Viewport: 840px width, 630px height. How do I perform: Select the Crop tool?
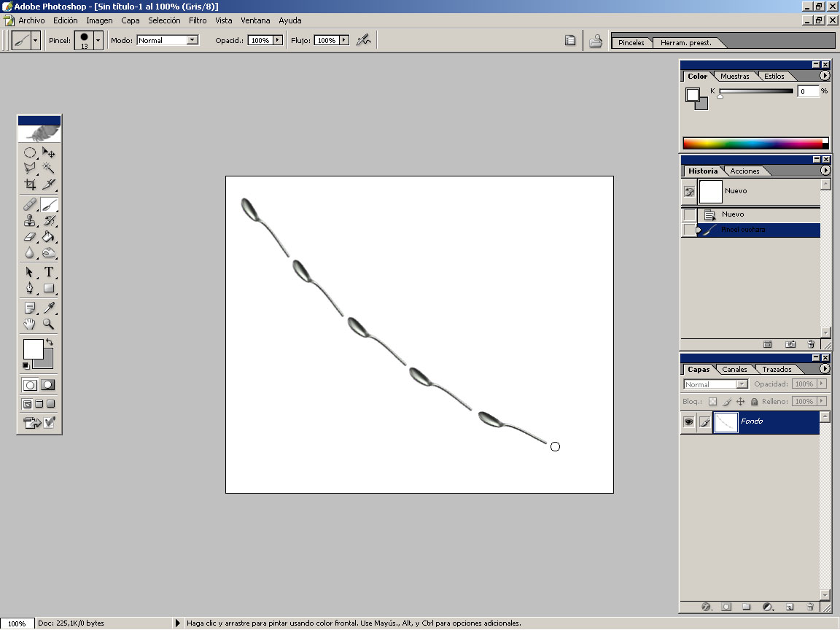[30, 184]
